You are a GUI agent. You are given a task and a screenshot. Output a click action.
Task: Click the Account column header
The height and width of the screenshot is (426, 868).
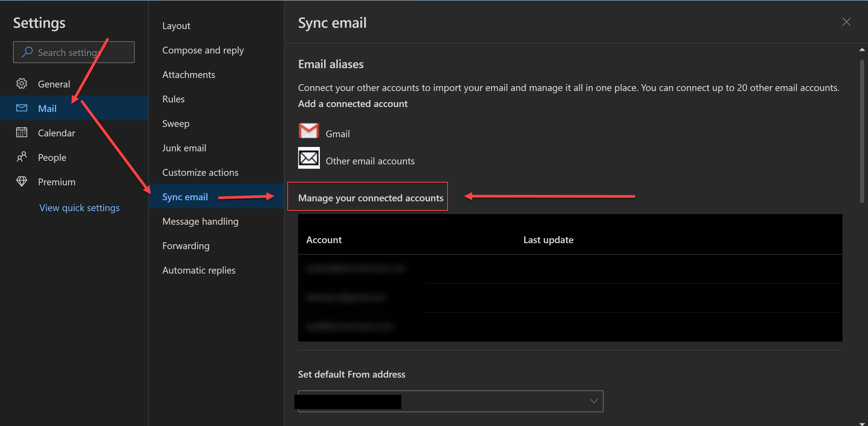click(324, 240)
